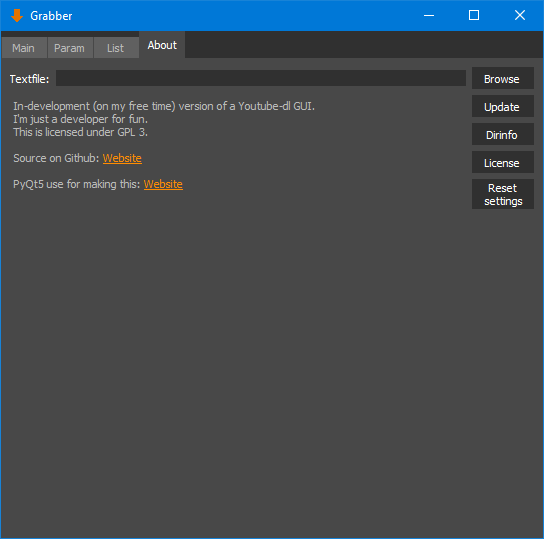The width and height of the screenshot is (544, 539).
Task: Click the 'In-development' description line
Action: click(164, 106)
